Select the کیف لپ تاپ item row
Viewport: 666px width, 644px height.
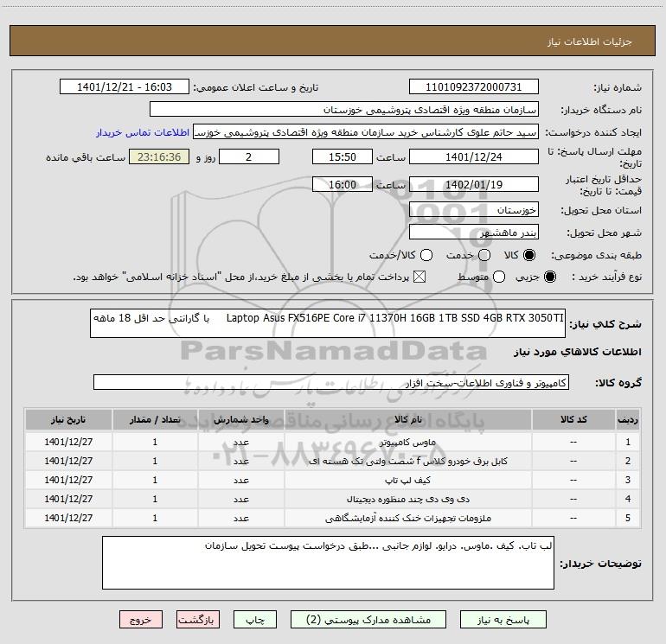click(333, 480)
